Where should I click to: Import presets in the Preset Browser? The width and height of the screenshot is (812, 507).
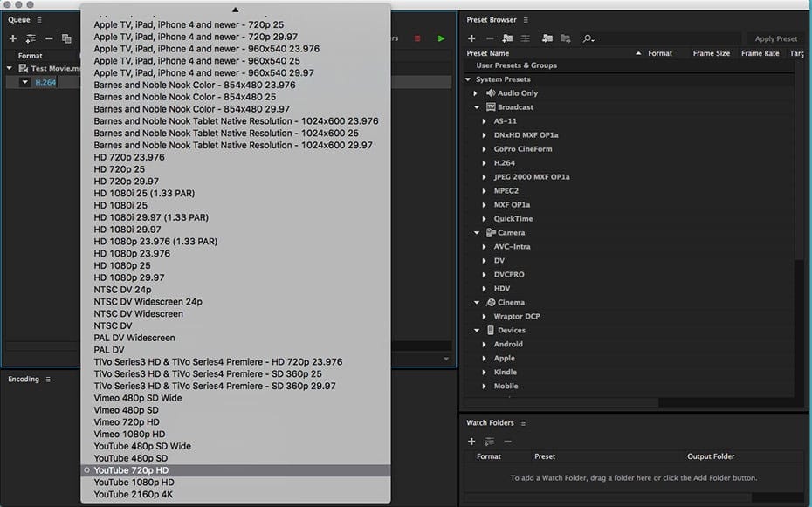547,38
